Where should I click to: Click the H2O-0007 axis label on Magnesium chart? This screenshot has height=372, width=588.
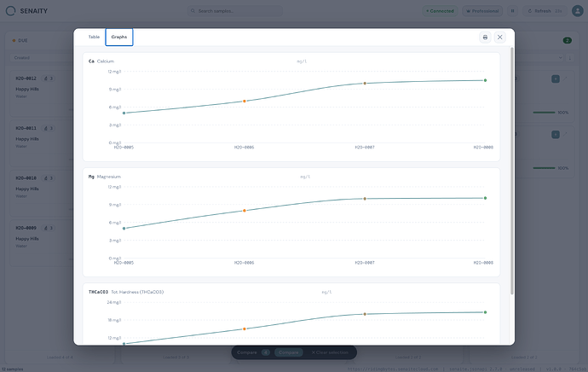pos(365,263)
